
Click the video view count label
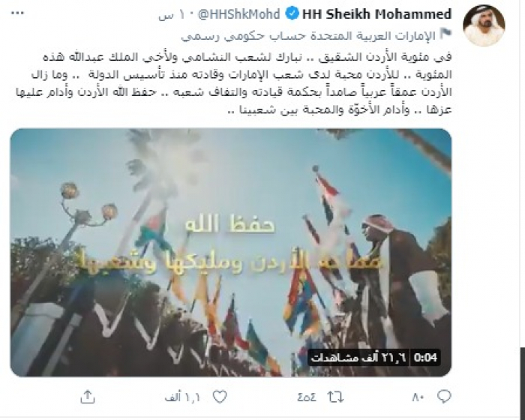tap(358, 357)
